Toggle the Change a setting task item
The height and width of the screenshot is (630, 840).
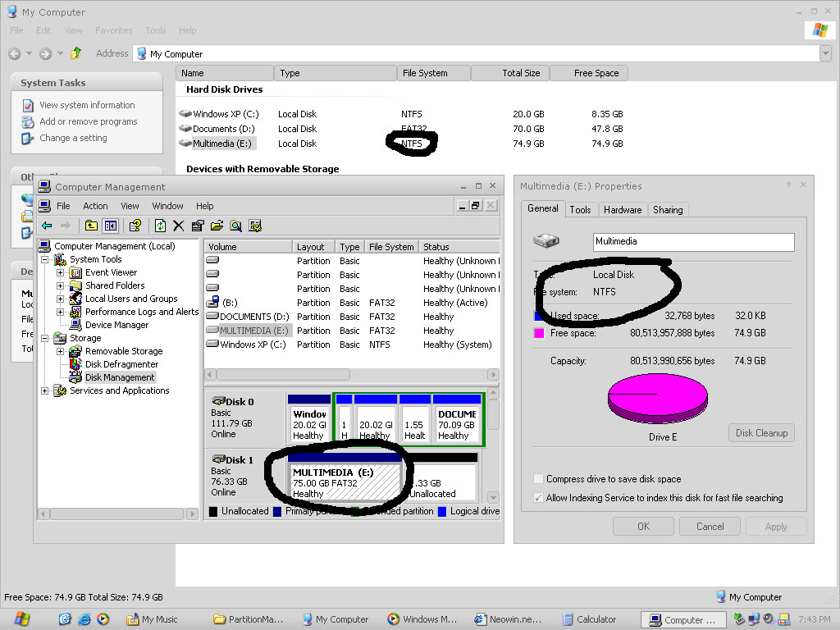coord(75,138)
